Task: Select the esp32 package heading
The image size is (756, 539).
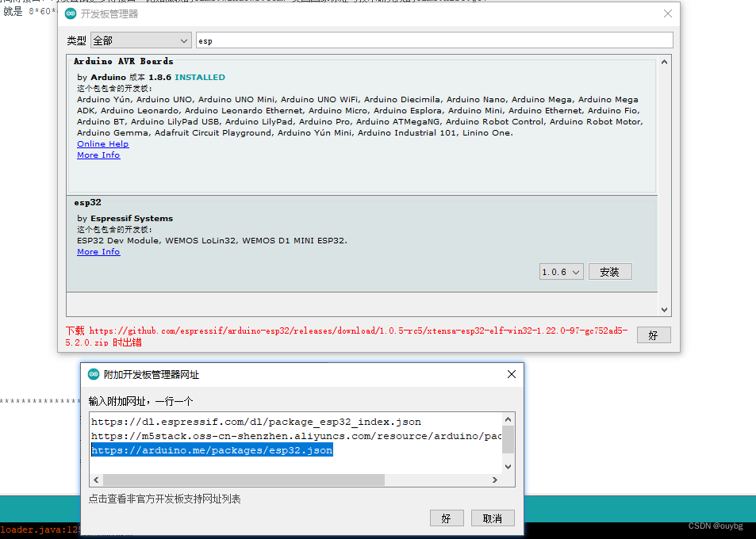Action: coord(87,202)
